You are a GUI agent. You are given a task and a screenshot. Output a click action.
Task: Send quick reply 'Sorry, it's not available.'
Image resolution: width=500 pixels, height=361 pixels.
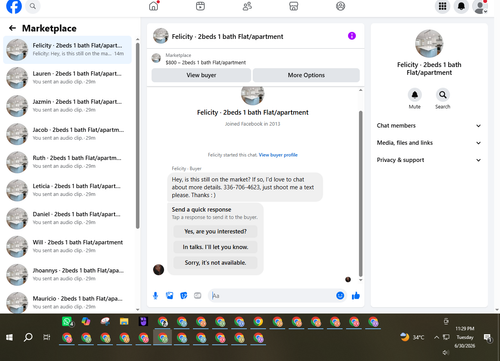point(215,263)
